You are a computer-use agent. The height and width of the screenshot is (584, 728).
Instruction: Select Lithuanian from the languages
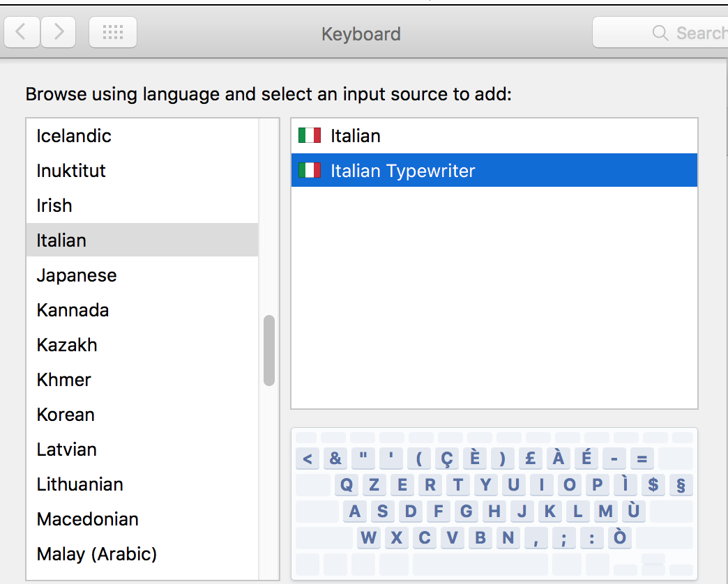pos(79,484)
